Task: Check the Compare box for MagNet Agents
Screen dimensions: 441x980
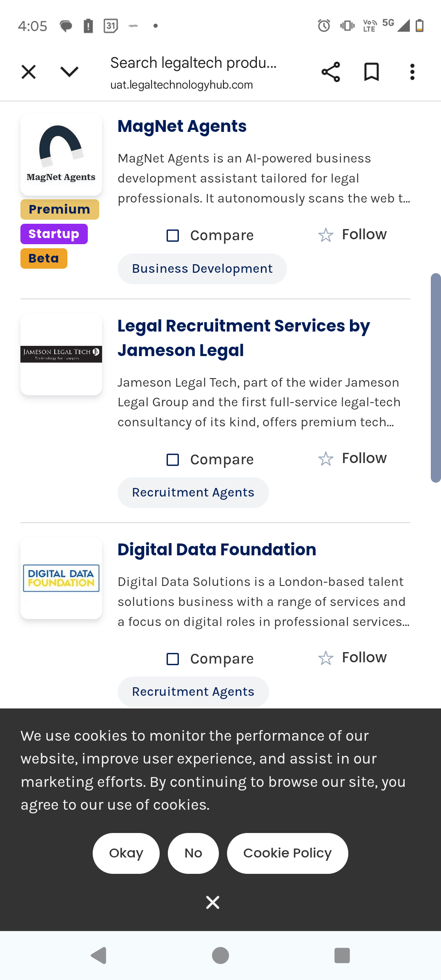Action: [x=173, y=236]
